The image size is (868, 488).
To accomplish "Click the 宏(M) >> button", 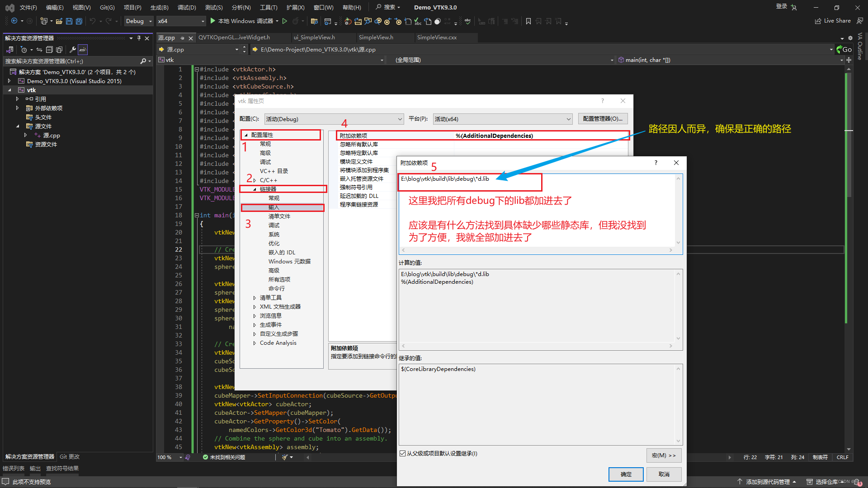I will point(663,455).
